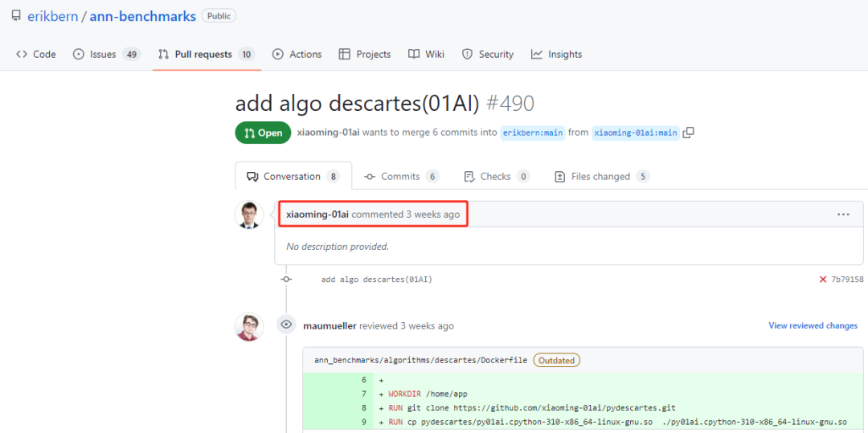Click the maumueller username link

pos(330,326)
